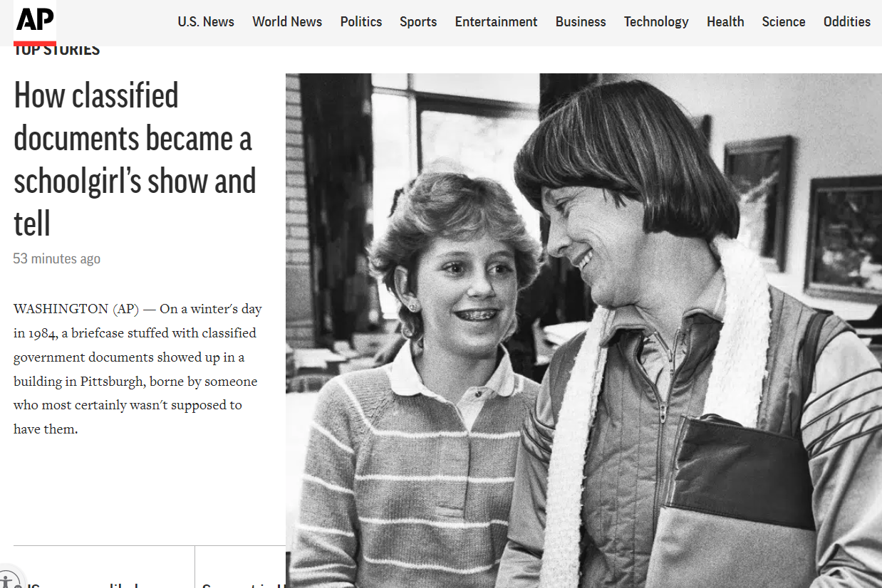Click the '53 minutes ago' timestamp
Screen dimensions: 882x588
pyautogui.click(x=57, y=259)
